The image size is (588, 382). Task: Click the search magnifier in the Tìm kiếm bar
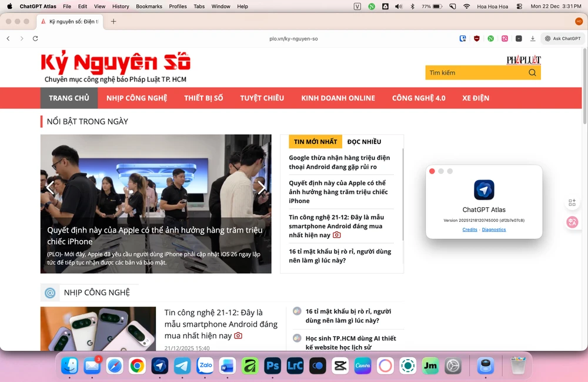pos(532,72)
